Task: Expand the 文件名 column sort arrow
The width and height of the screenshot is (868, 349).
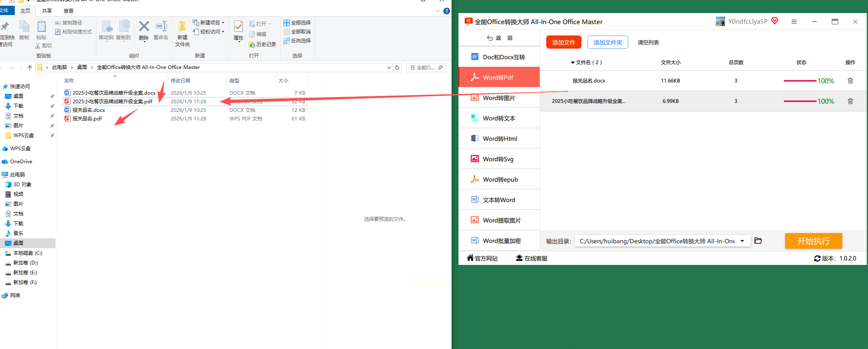Action: [573, 62]
